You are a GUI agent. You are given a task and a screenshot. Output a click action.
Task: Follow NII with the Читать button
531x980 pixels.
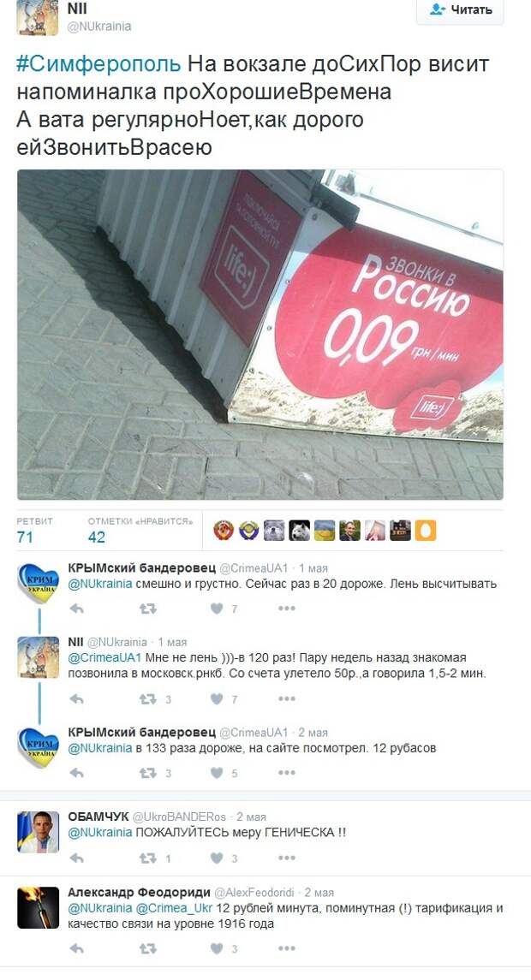click(460, 9)
